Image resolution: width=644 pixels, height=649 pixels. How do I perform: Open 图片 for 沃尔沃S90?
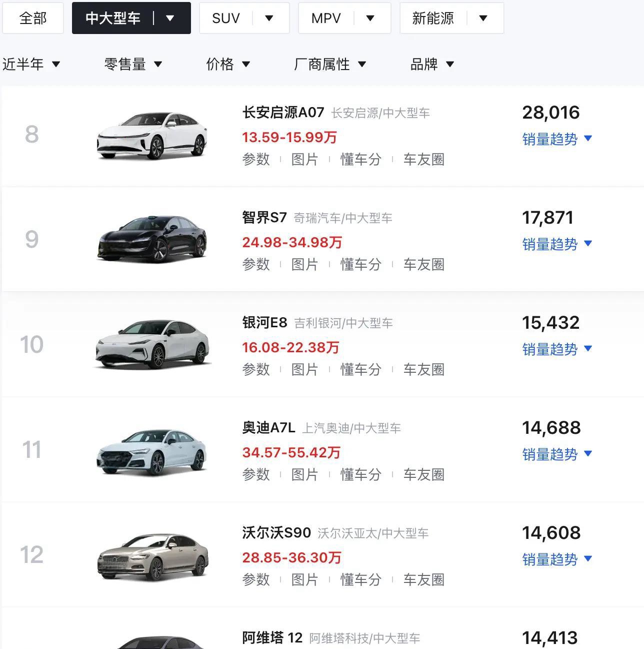(x=304, y=579)
